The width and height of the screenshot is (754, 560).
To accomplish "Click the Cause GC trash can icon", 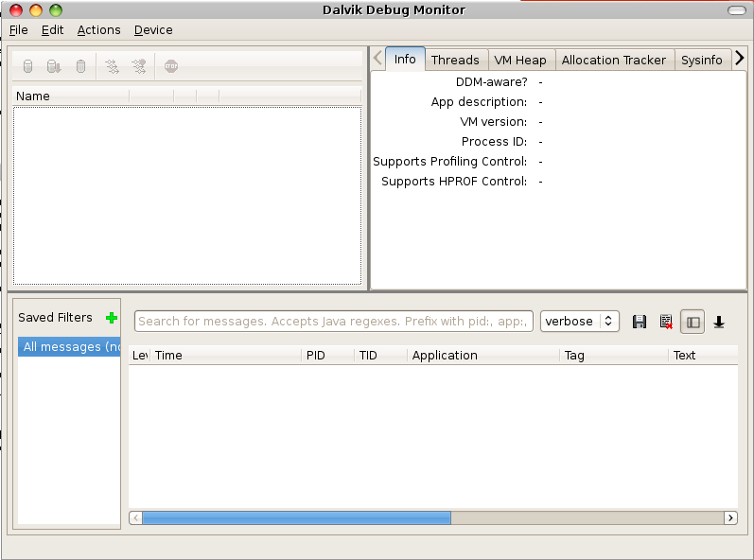I will 80,66.
